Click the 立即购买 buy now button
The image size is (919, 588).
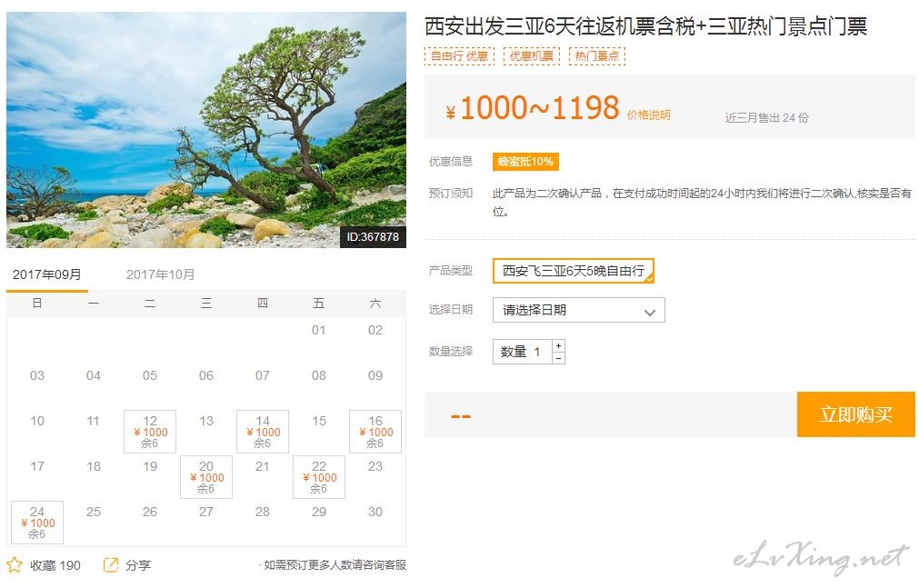click(855, 414)
